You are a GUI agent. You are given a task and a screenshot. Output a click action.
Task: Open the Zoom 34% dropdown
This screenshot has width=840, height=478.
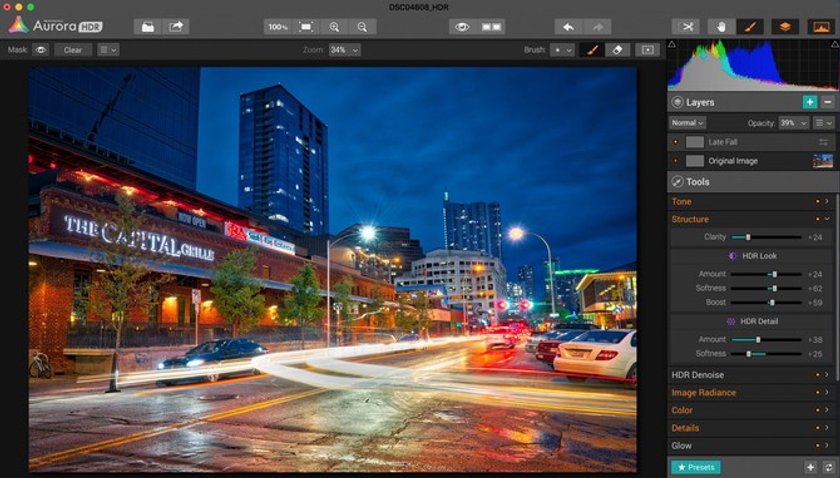344,50
